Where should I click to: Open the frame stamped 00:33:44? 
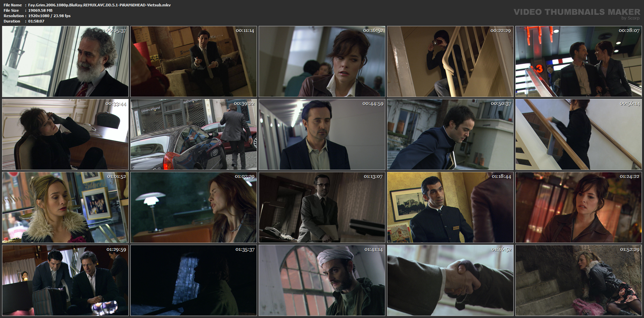(x=65, y=134)
